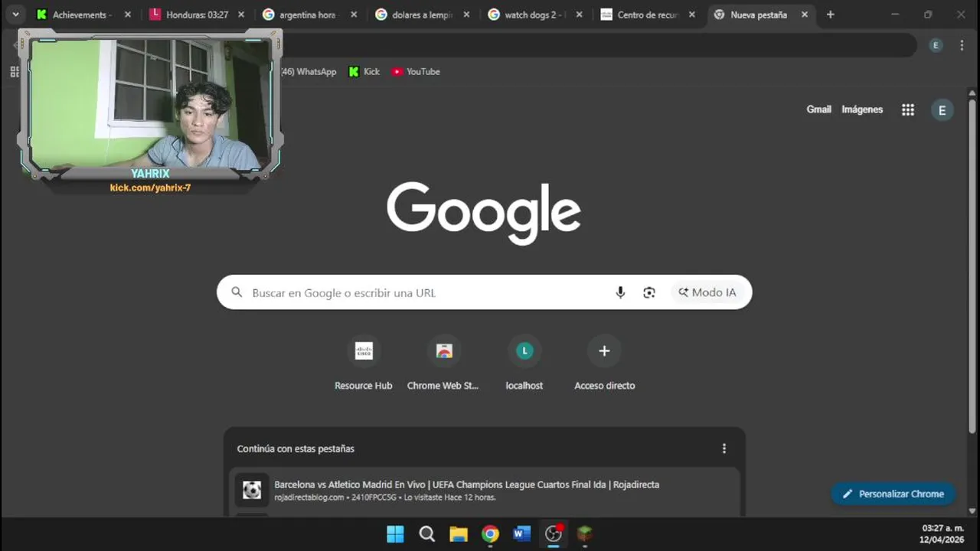Click Personalizar Chrome button
Screen dimensions: 980x551
[893, 494]
